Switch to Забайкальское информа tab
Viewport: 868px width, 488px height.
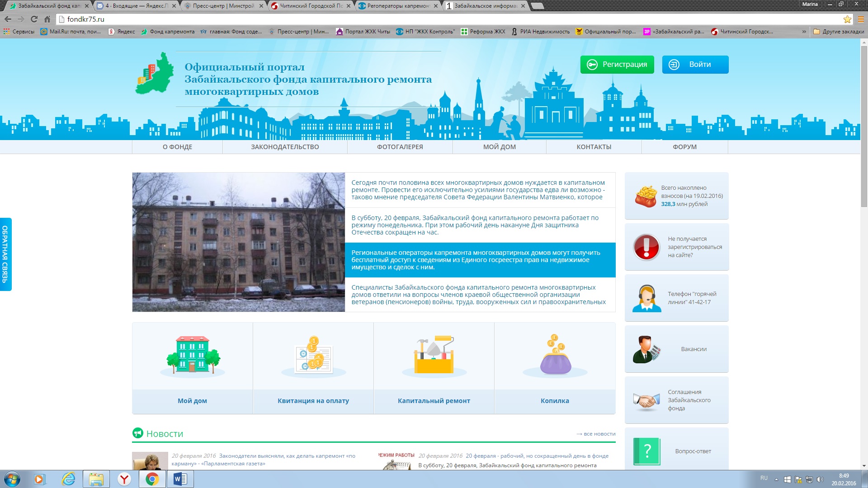pyautogui.click(x=485, y=6)
